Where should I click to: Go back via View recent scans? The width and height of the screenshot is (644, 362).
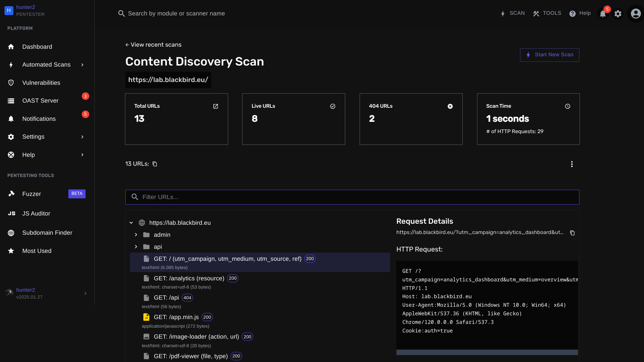[153, 45]
